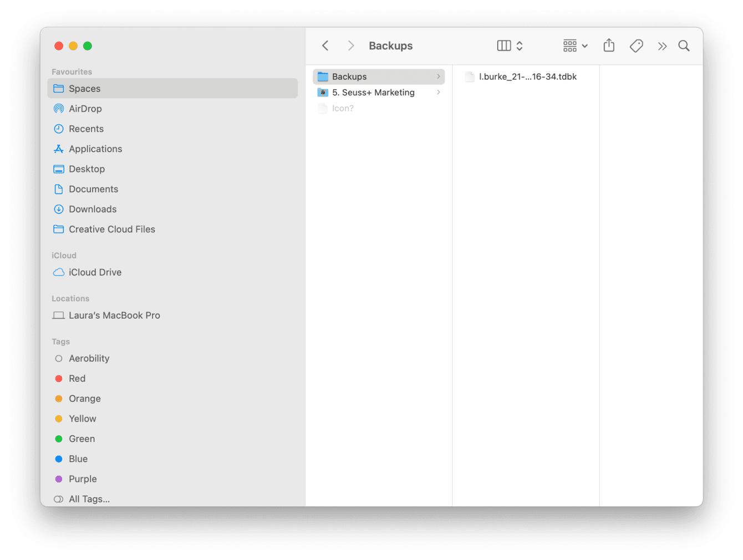This screenshot has width=743, height=560.
Task: Open the 5. Seuss+ Marketing folder
Action: pos(373,93)
